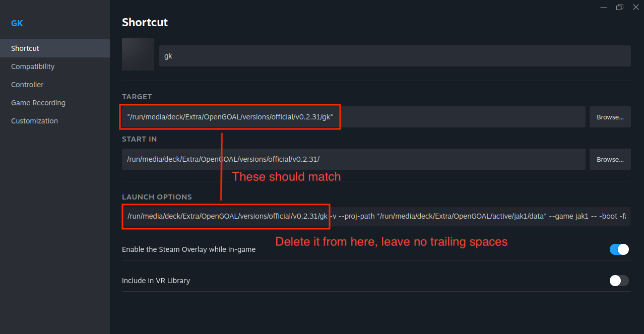Minimize the properties window
The image size is (644, 334).
[604, 7]
